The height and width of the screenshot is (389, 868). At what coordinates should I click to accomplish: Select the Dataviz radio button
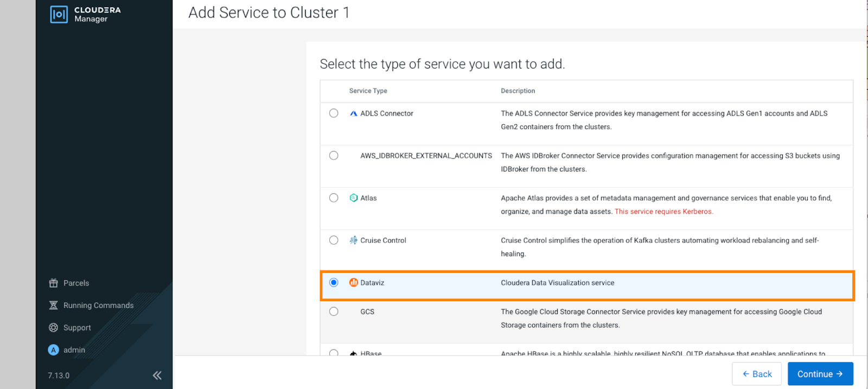[334, 283]
